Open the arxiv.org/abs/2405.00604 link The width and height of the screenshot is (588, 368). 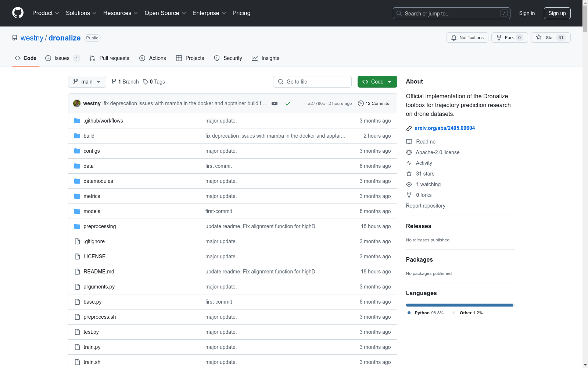point(445,128)
